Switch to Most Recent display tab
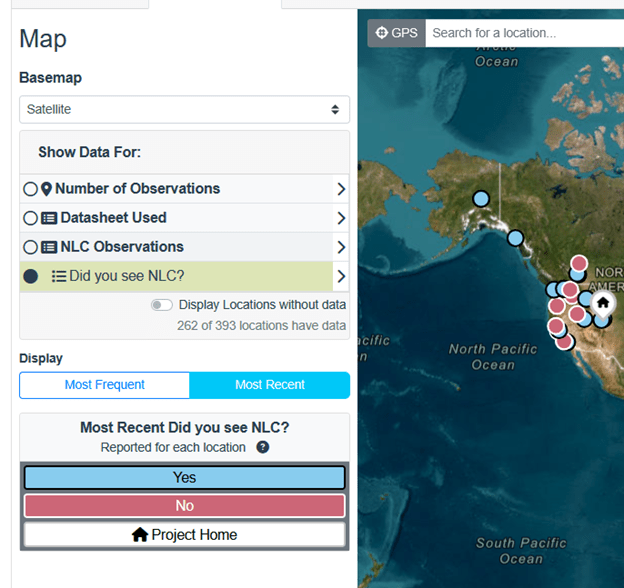624x588 pixels. point(270,385)
